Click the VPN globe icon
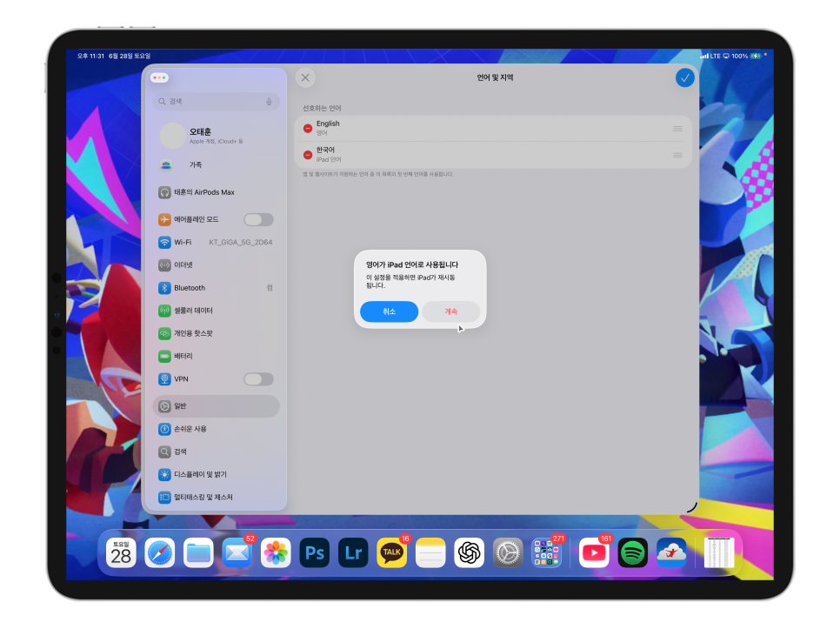The height and width of the screenshot is (629, 840). coord(164,379)
